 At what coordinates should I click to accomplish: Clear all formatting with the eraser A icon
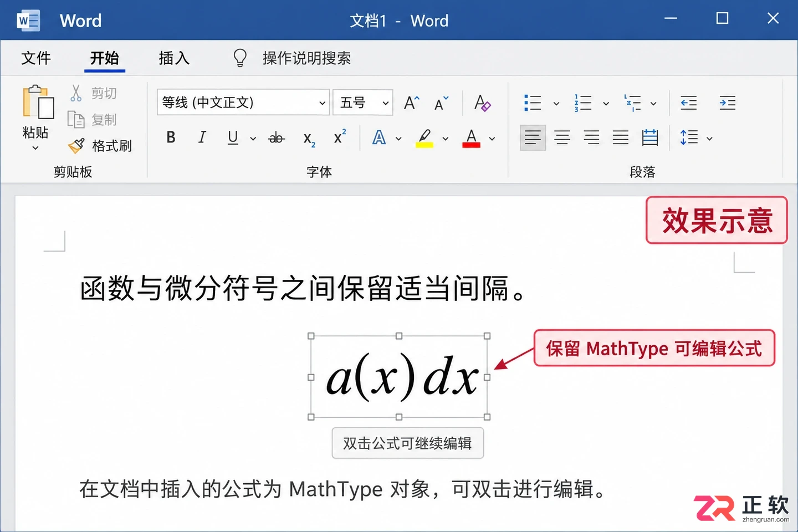tap(482, 103)
